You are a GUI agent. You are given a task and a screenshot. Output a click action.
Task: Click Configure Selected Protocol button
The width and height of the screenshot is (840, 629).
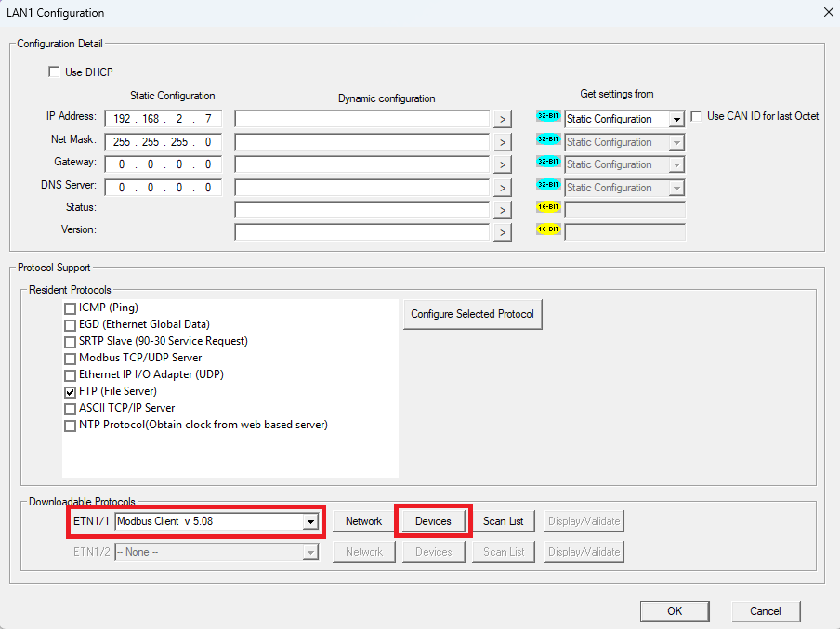pos(472,314)
